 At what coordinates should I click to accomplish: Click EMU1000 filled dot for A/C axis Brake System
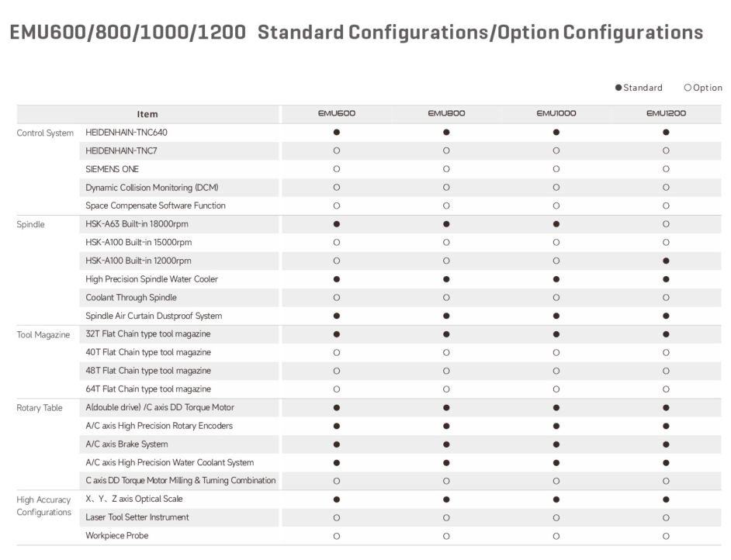[556, 444]
